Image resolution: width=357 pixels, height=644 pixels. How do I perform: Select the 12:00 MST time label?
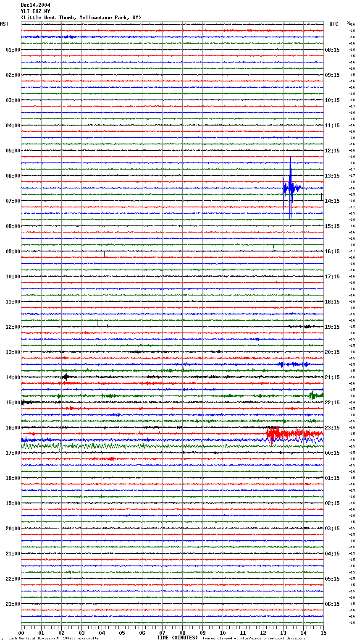coord(13,327)
